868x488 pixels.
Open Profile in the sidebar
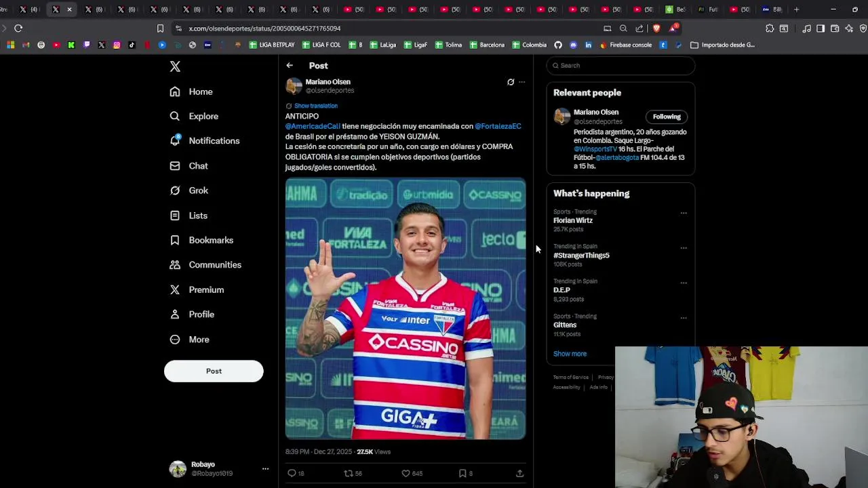tap(193, 314)
